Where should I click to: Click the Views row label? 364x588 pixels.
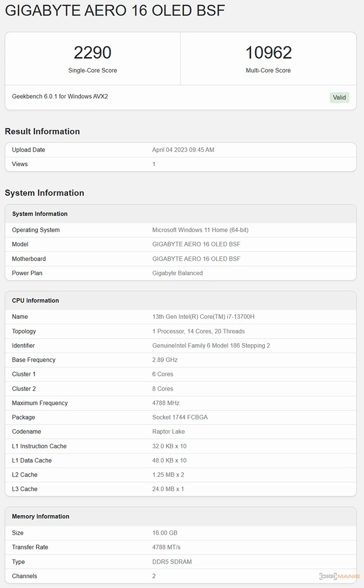pos(20,164)
